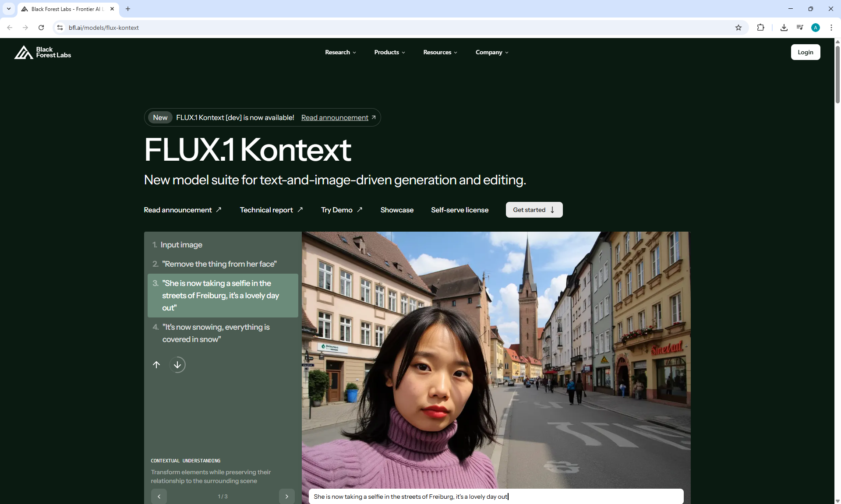This screenshot has width=841, height=504.
Task: Go to next example with right chevron
Action: point(287,496)
